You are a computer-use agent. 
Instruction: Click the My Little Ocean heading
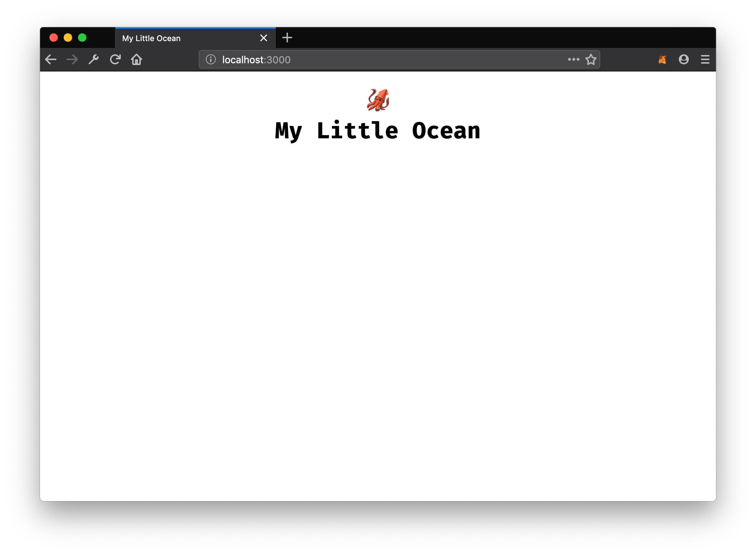click(378, 131)
